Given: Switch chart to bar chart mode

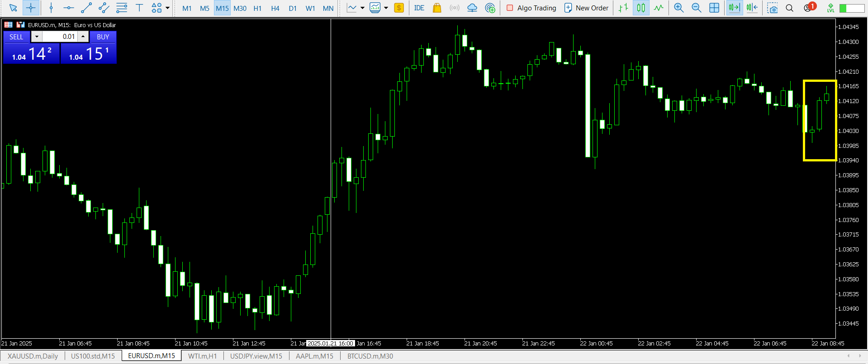Looking at the screenshot, I should point(623,8).
